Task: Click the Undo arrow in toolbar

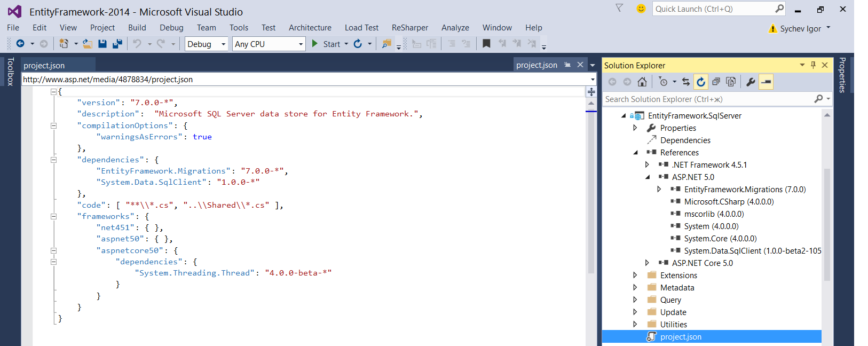Action: [x=137, y=44]
